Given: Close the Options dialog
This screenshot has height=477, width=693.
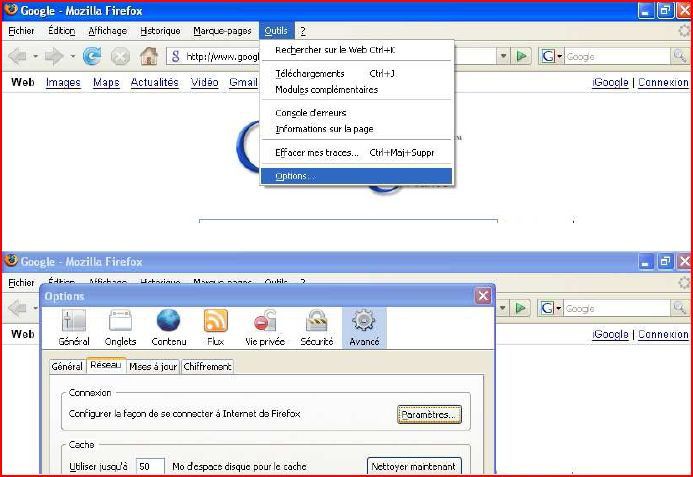Looking at the screenshot, I should pyautogui.click(x=483, y=296).
